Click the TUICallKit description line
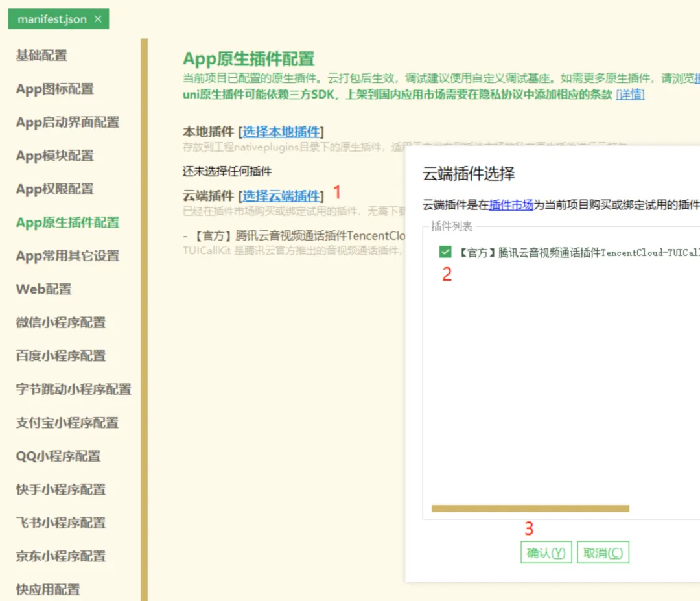Viewport: 700px width, 601px height. coord(294,250)
